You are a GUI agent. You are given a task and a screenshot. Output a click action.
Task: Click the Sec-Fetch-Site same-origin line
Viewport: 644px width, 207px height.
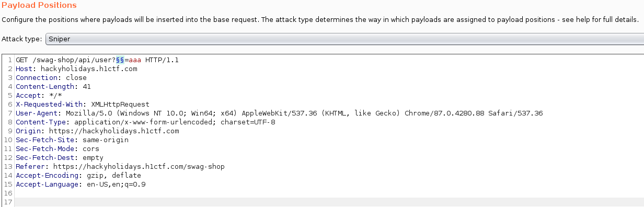72,140
